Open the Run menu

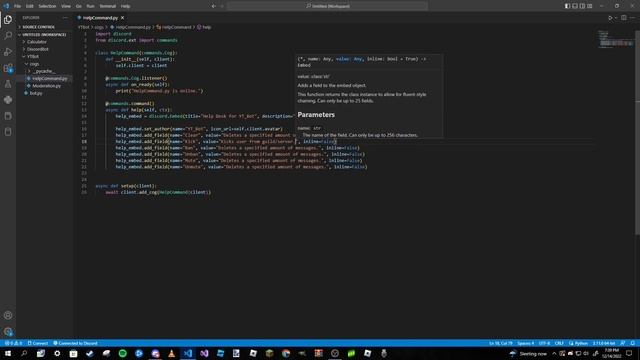pyautogui.click(x=91, y=6)
